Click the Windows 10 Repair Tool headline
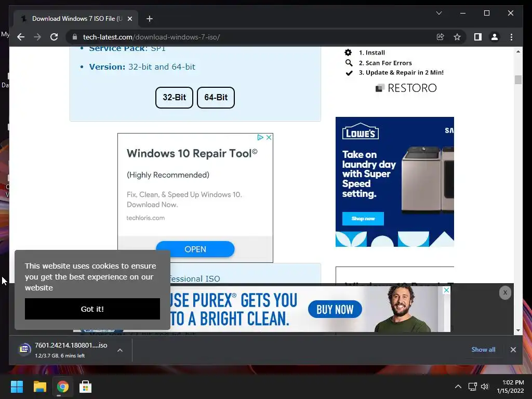Image resolution: width=532 pixels, height=399 pixels. click(x=192, y=153)
